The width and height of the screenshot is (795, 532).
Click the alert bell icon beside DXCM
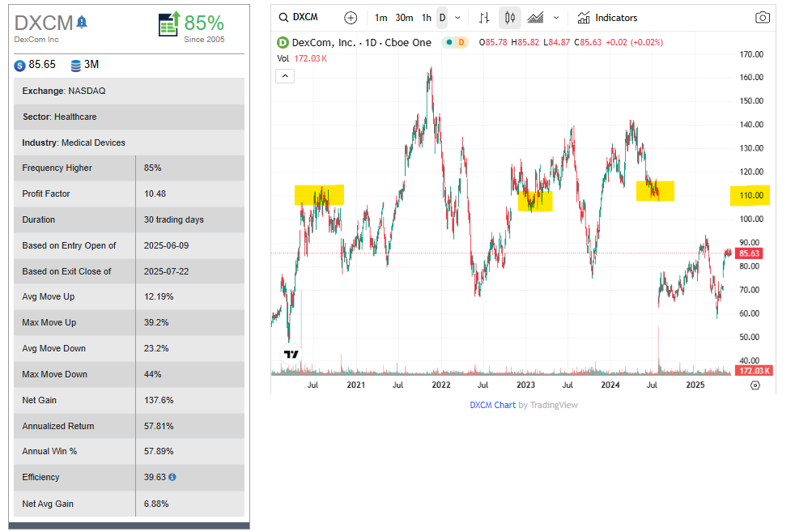coord(82,23)
